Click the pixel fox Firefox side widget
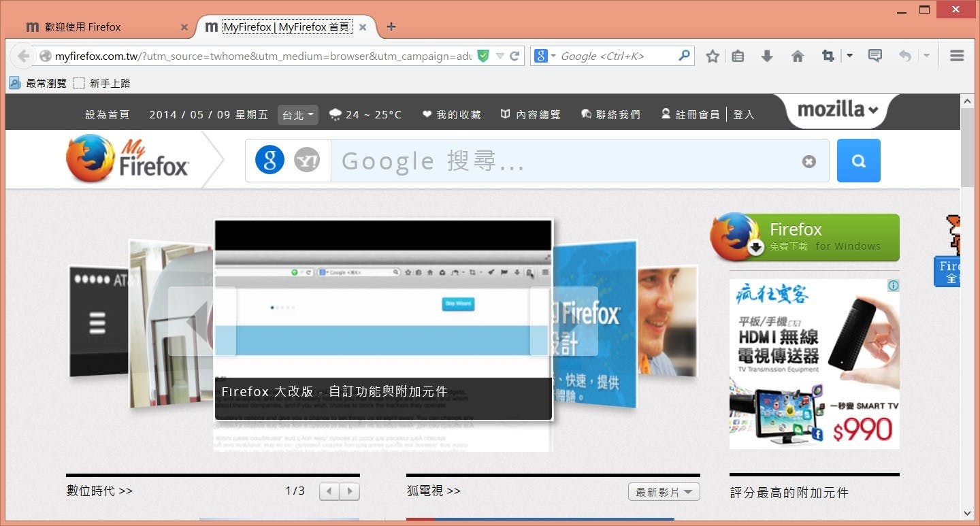The height and width of the screenshot is (526, 980). pos(948,250)
